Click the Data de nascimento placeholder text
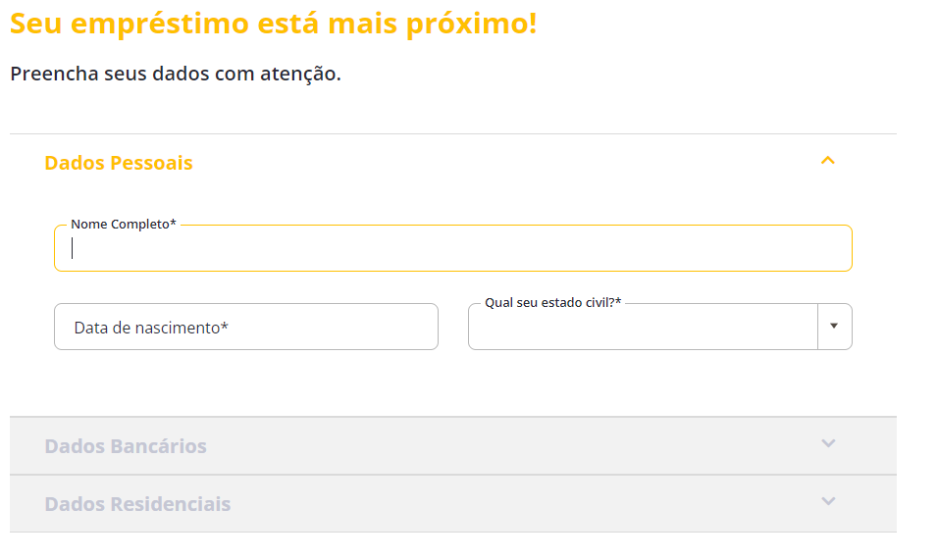 pos(151,328)
